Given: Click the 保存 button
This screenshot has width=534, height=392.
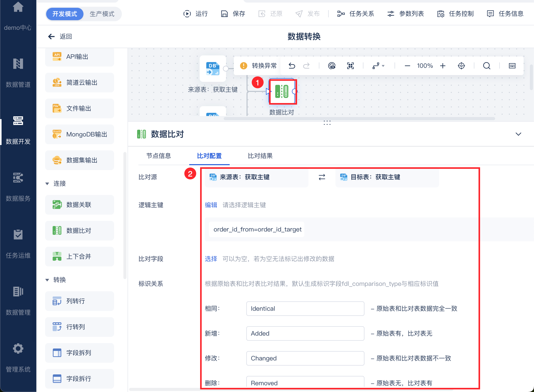Looking at the screenshot, I should click(x=233, y=14).
